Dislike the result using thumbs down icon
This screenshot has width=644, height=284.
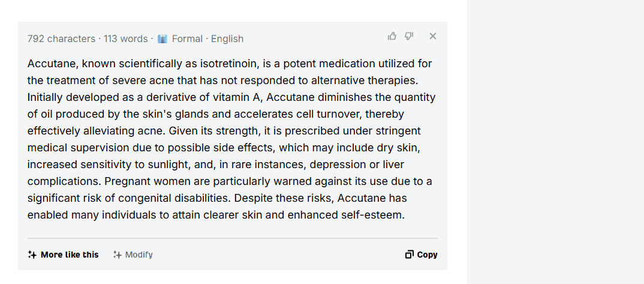point(409,36)
